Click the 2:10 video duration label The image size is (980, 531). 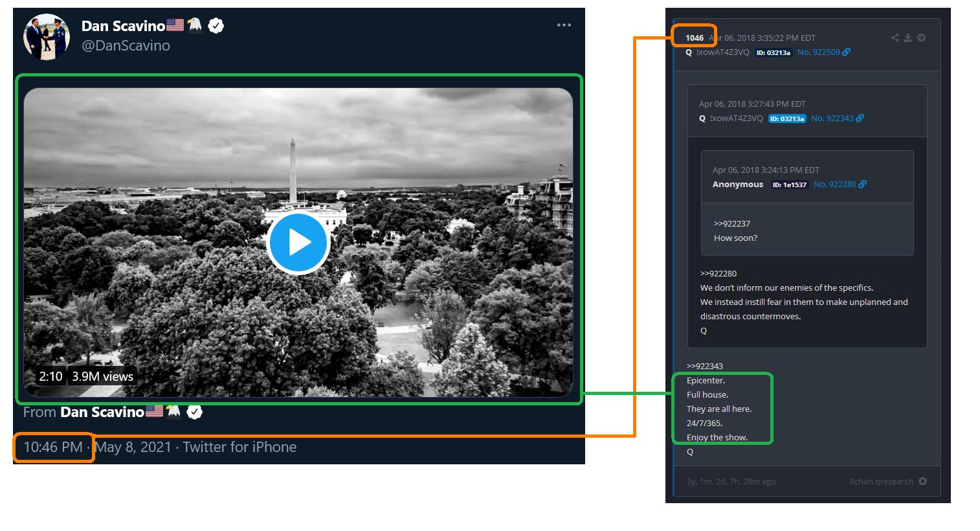[50, 376]
